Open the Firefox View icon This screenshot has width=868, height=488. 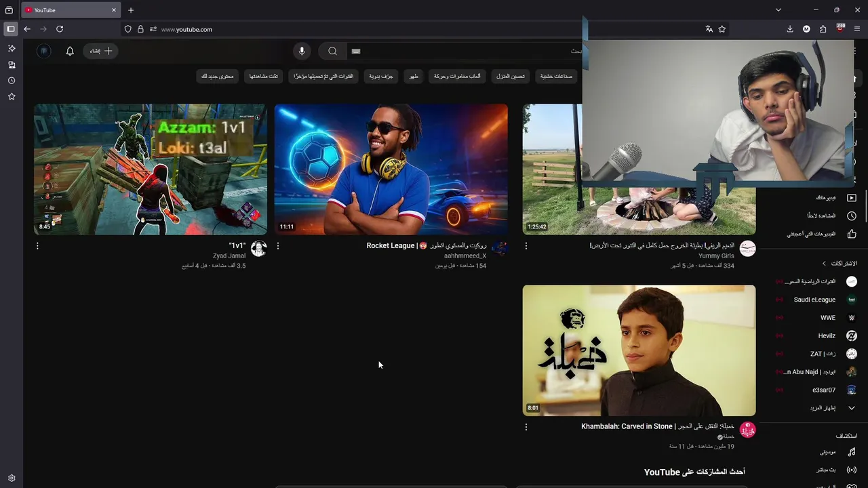9,10
